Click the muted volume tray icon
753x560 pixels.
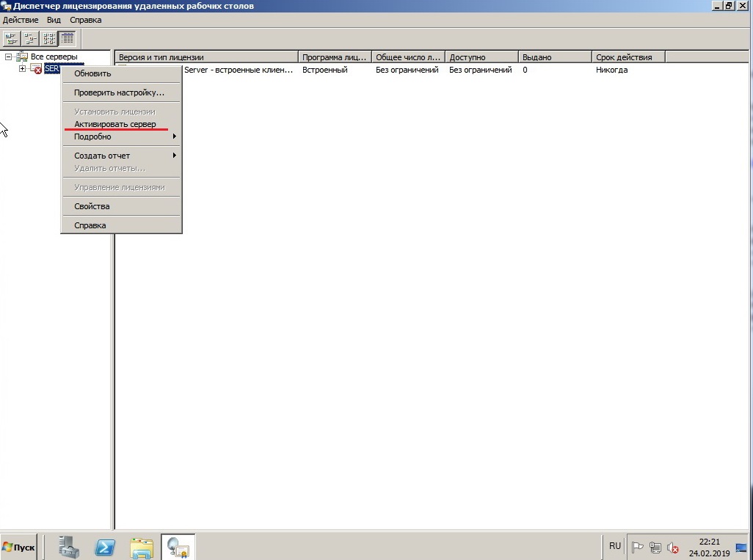click(x=673, y=548)
